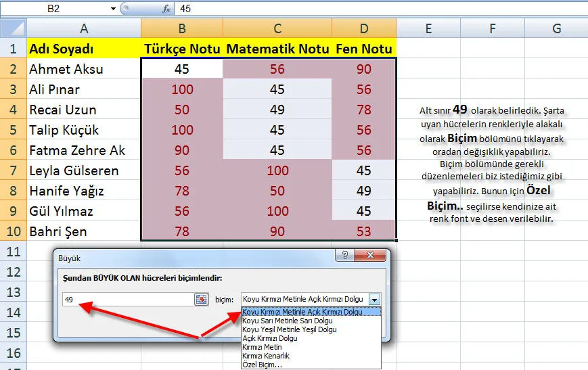Viewport: 588px width, 370px height.
Task: Expand the biçim format dropdown arrow
Action: click(374, 299)
